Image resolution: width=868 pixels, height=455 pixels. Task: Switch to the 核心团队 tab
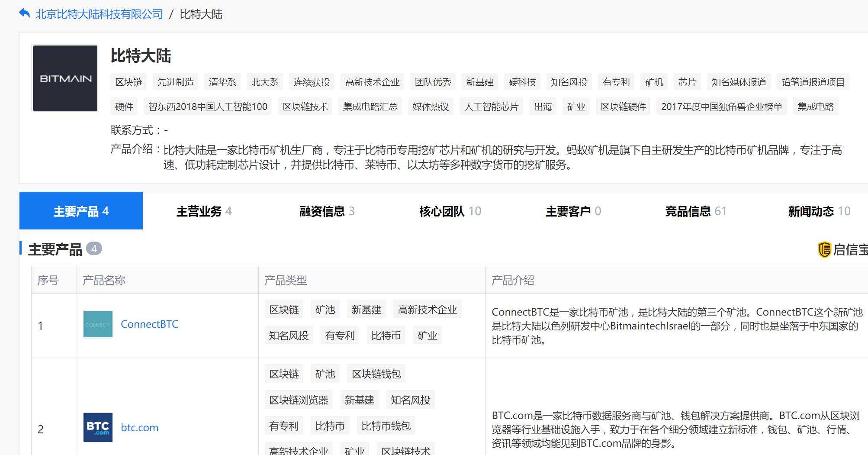(450, 211)
